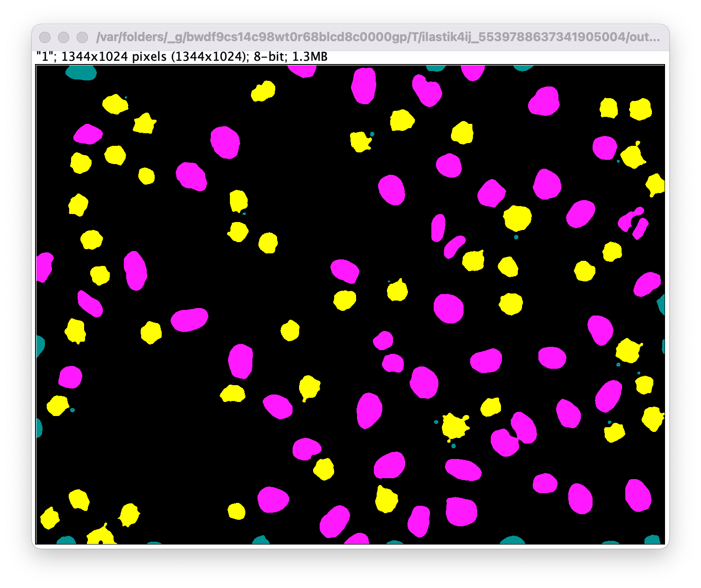
Task: Close the ilastik output image window
Action: point(45,37)
